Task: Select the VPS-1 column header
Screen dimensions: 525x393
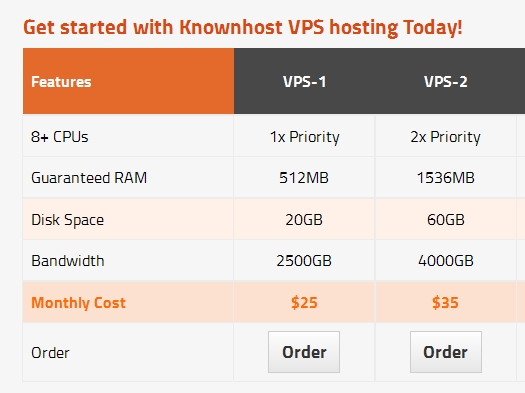Action: point(304,81)
